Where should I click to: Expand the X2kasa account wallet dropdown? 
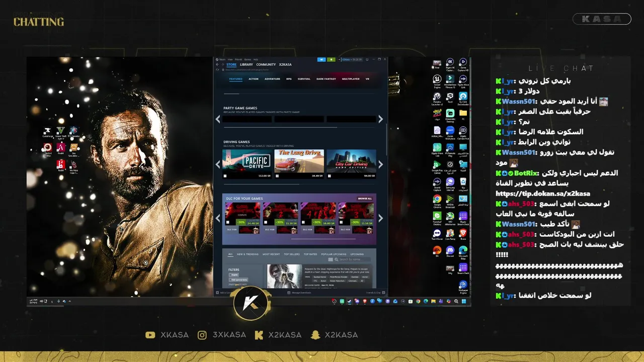coord(352,59)
